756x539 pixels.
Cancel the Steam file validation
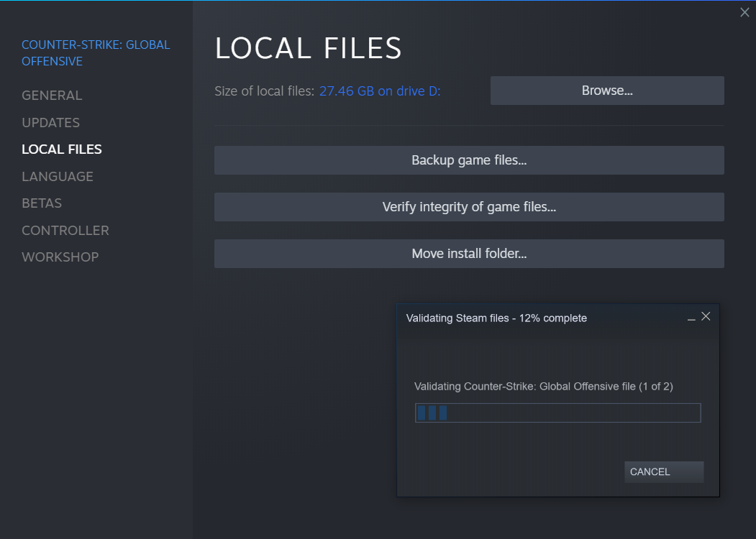pyautogui.click(x=663, y=472)
